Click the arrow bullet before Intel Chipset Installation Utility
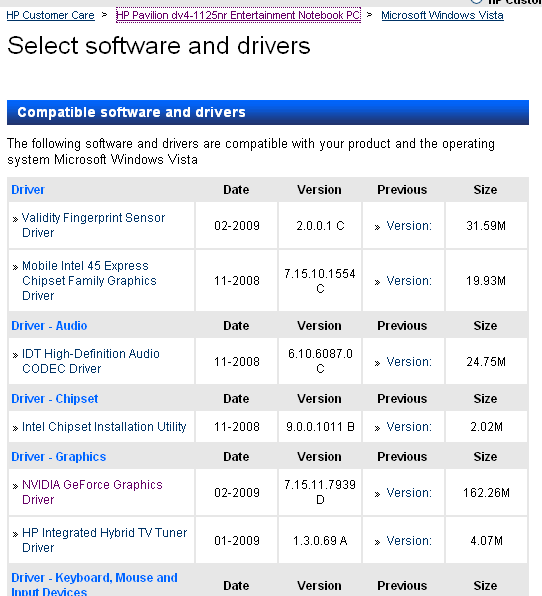The height and width of the screenshot is (596, 542). (15, 428)
